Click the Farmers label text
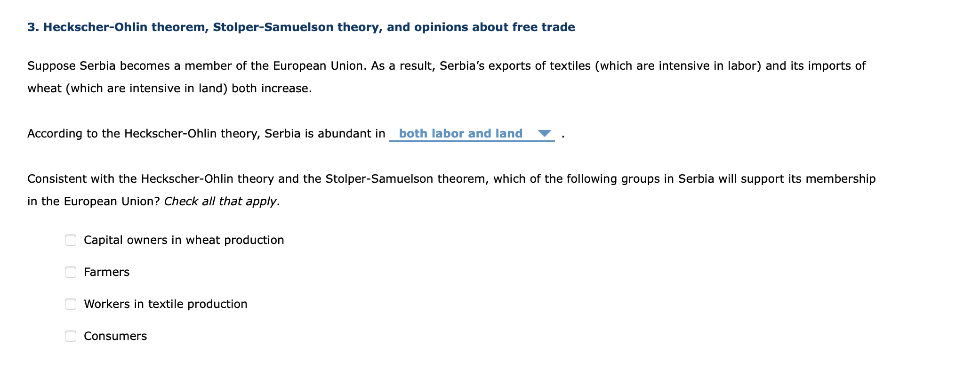Image resolution: width=980 pixels, height=372 pixels. tap(106, 272)
